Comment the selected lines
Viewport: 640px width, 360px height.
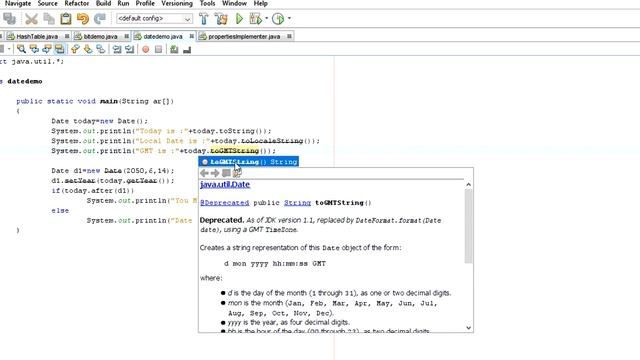point(174,50)
